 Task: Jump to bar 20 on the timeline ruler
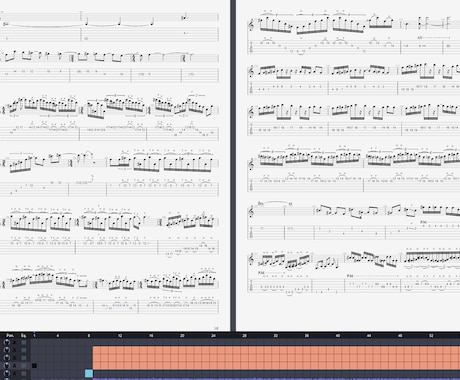click(x=182, y=336)
